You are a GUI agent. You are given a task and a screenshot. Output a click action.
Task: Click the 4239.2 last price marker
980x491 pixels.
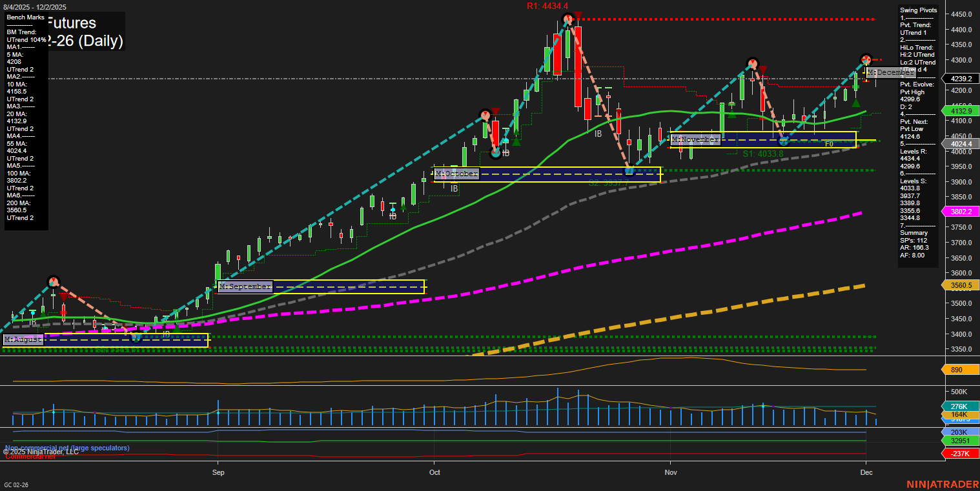[961, 79]
